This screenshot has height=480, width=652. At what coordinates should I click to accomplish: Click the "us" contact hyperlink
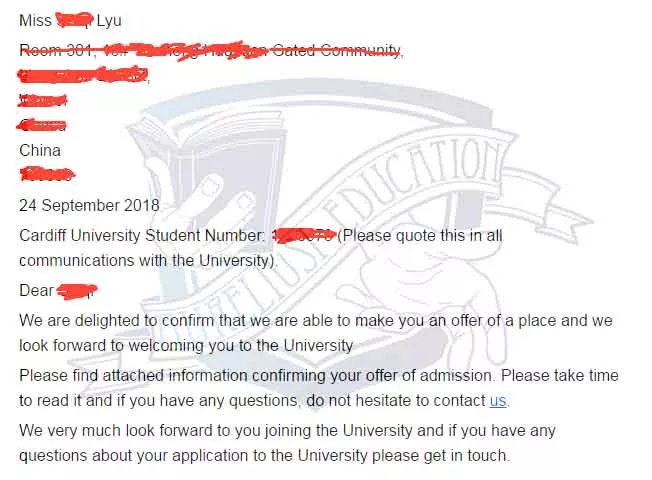pos(498,401)
